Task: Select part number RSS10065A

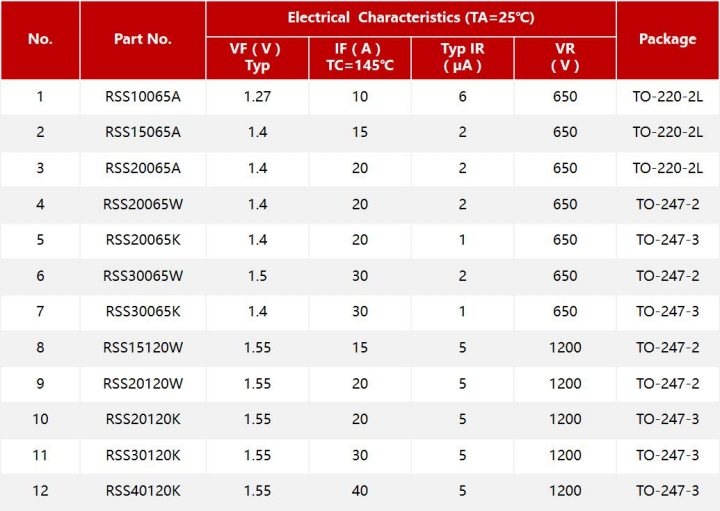Action: tap(142, 97)
